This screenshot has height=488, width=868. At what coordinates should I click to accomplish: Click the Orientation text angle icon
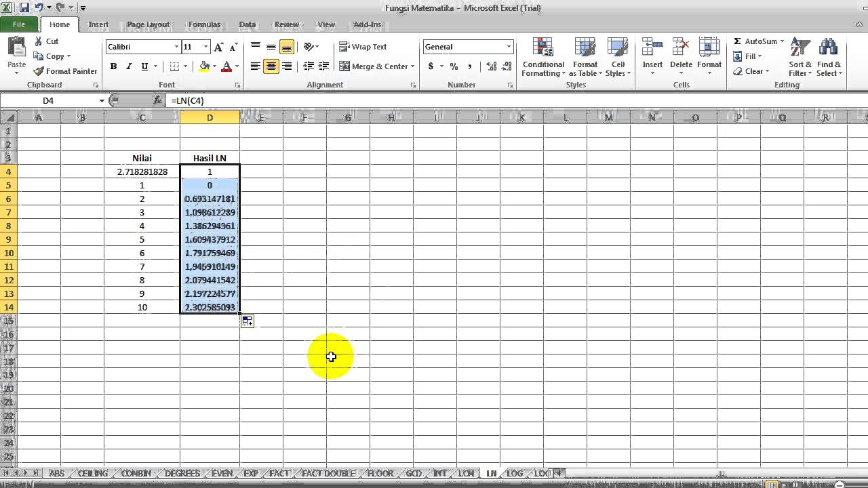tap(309, 47)
